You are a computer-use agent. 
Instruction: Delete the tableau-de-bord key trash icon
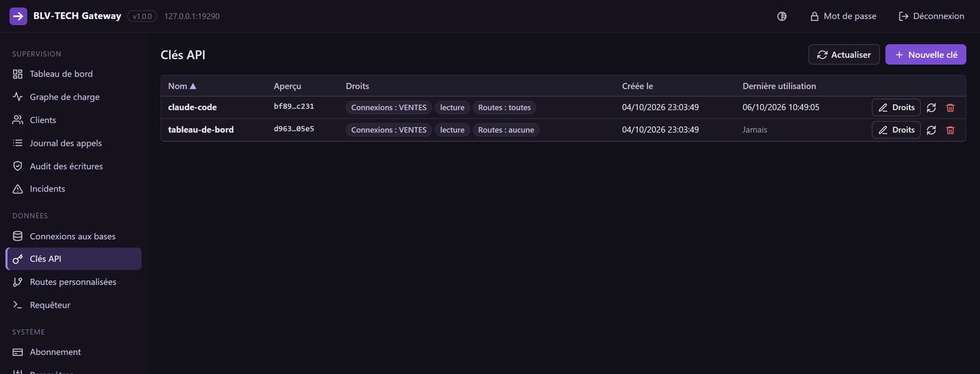950,130
